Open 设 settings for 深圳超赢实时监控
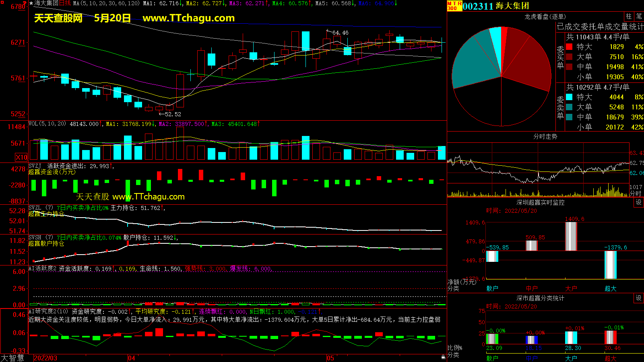Screen dimensions: 644x362 pos(639,202)
